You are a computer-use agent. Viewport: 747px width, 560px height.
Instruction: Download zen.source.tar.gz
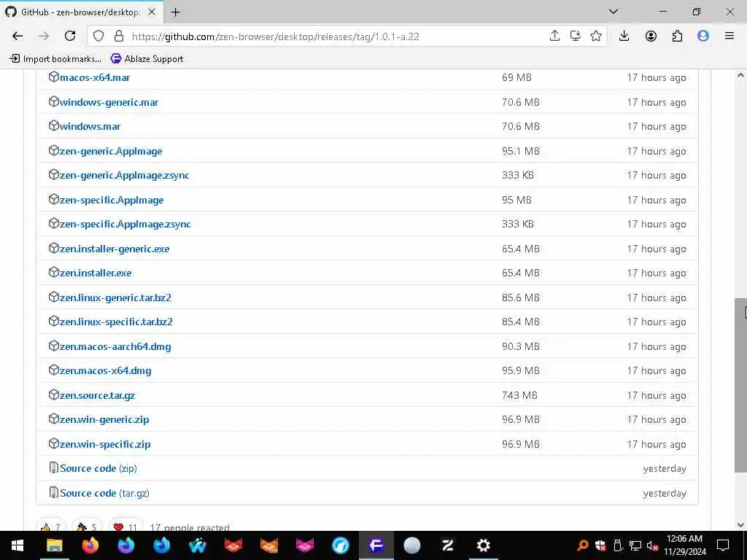tap(97, 396)
